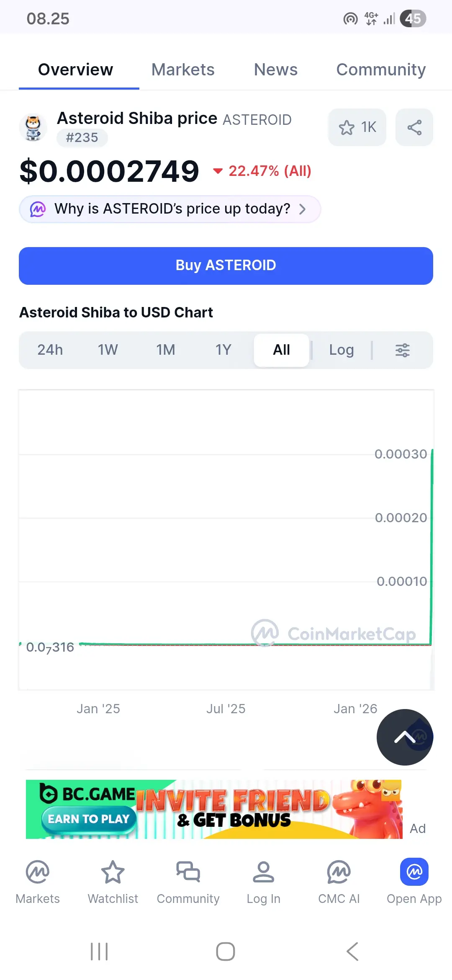452x980 pixels.
Task: Tap the Asteroid Shiba coin logo
Action: [x=33, y=127]
